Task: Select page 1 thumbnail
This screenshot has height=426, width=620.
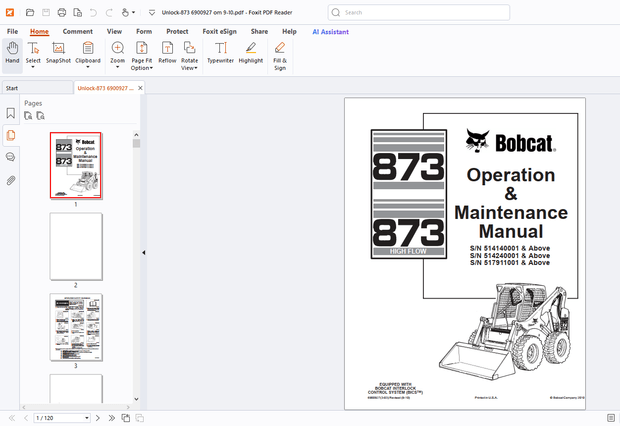Action: coord(76,165)
